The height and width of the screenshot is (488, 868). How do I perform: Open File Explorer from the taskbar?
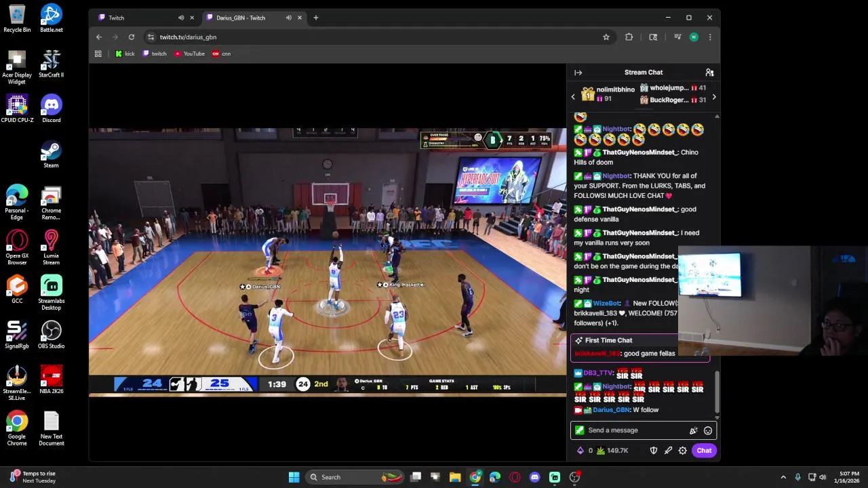[455, 477]
